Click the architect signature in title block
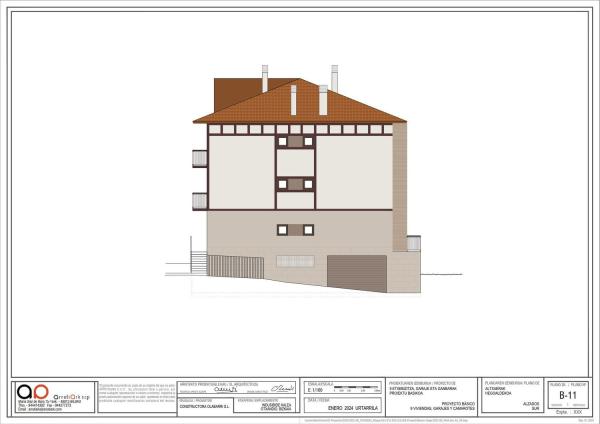Screen dimensions: 600x424 point(283,388)
